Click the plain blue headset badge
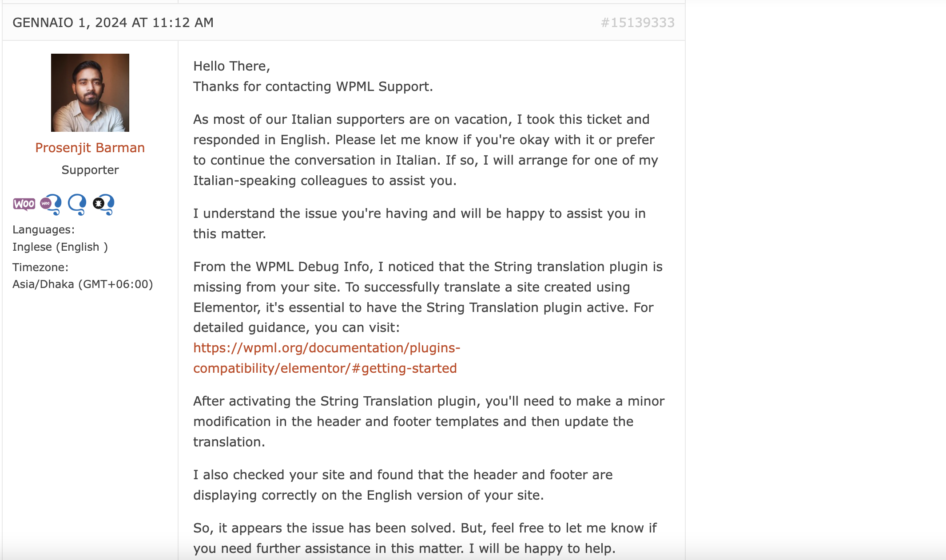This screenshot has width=946, height=560. 77,205
